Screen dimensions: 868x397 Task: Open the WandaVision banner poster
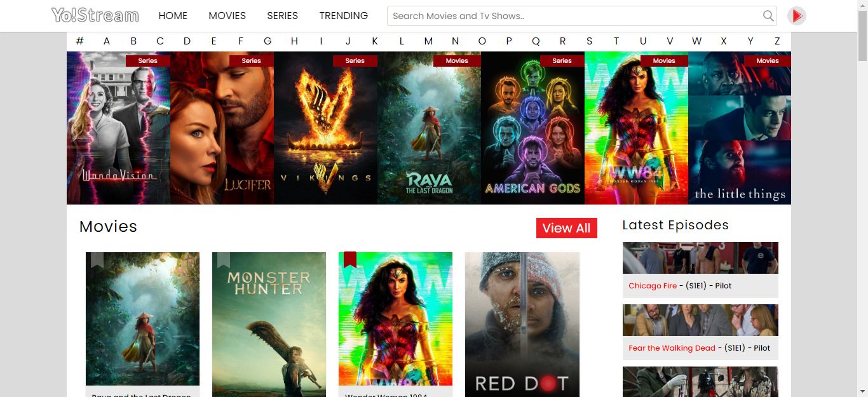pyautogui.click(x=118, y=128)
